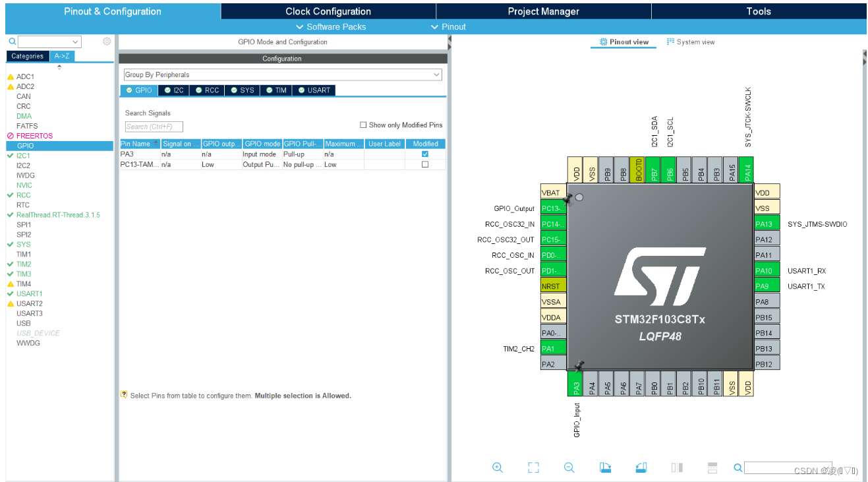
Task: Click the search magnifier above the peripherals list
Action: (x=12, y=42)
